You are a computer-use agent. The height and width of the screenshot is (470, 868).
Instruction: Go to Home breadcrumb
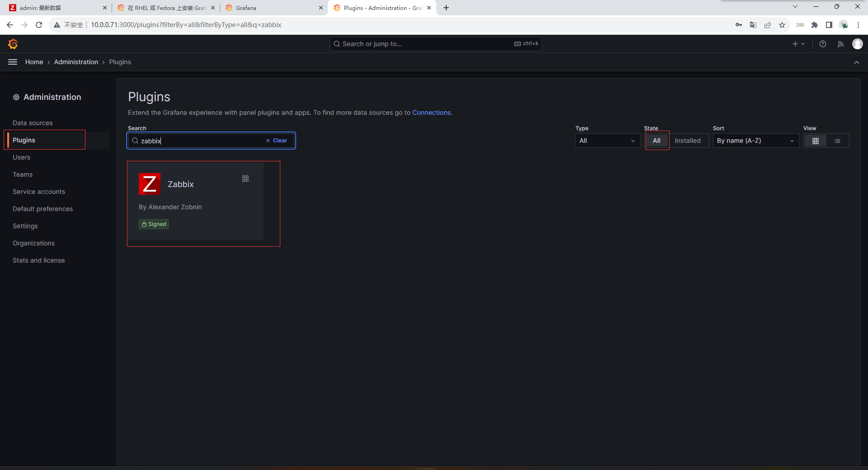[x=34, y=62]
